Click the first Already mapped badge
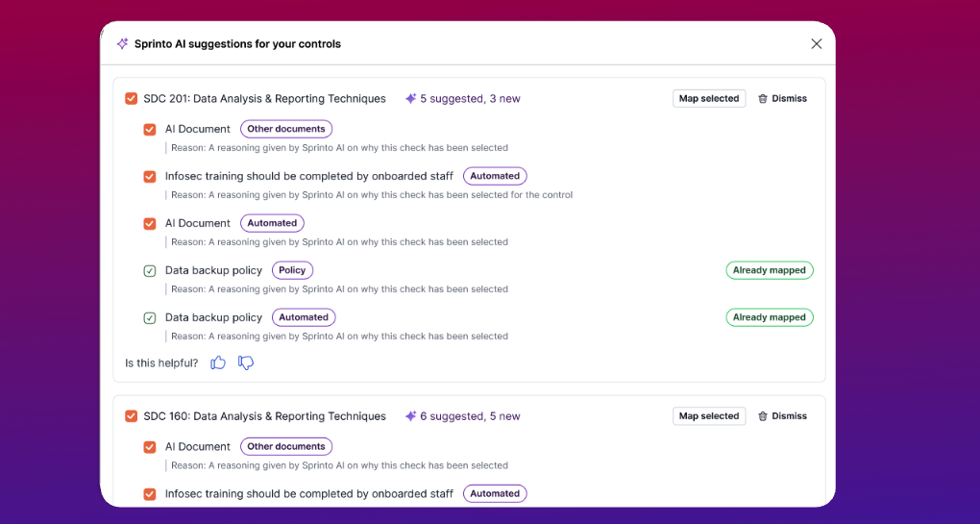This screenshot has height=524, width=980. (x=769, y=270)
